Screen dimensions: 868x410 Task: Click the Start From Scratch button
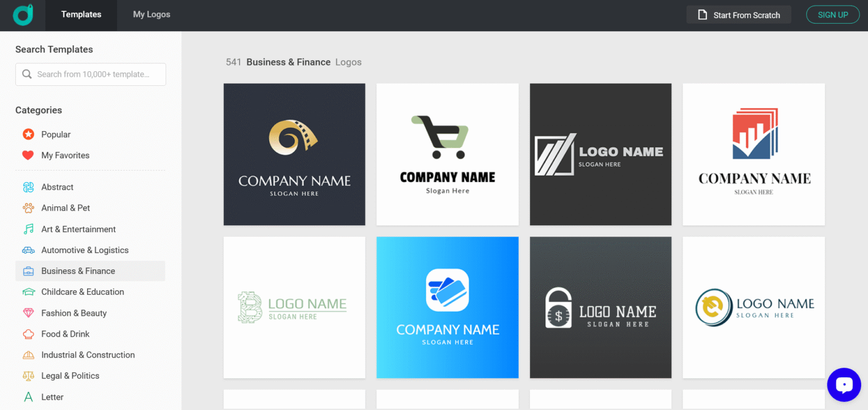tap(739, 15)
